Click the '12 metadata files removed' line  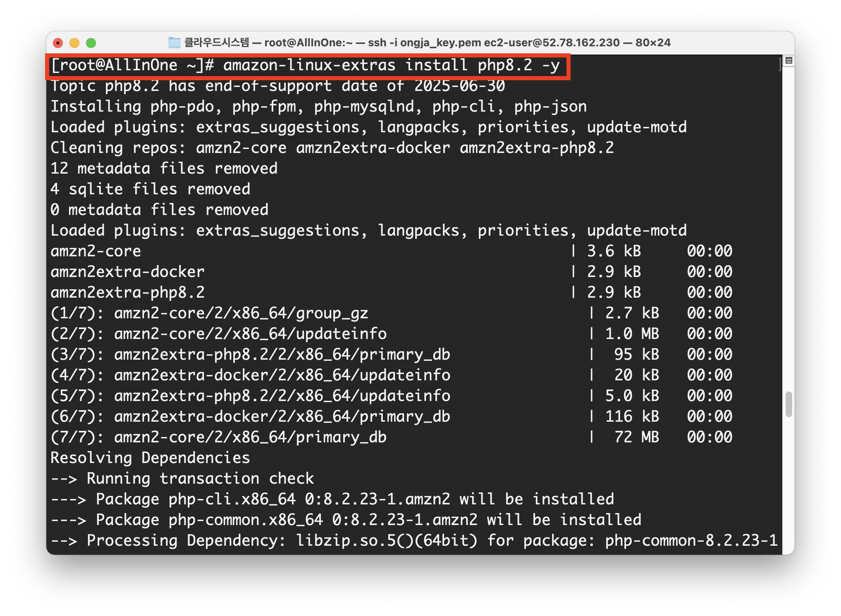pyautogui.click(x=164, y=169)
